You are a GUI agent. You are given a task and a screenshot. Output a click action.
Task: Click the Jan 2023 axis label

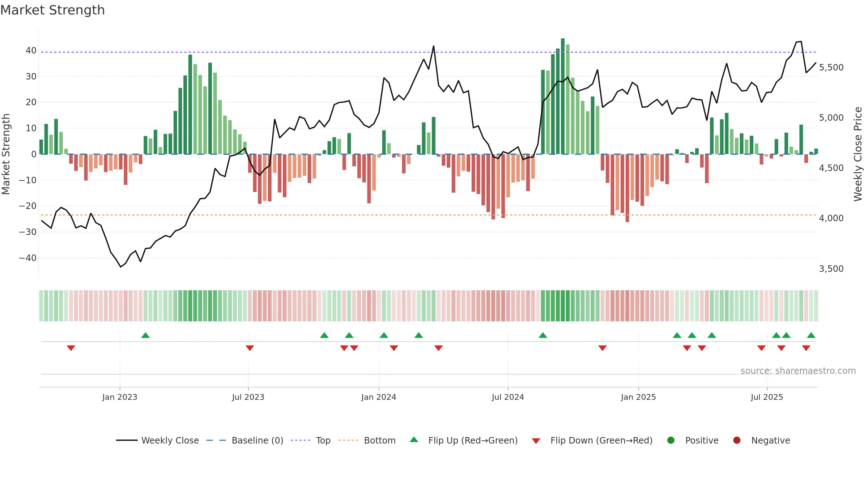[120, 397]
